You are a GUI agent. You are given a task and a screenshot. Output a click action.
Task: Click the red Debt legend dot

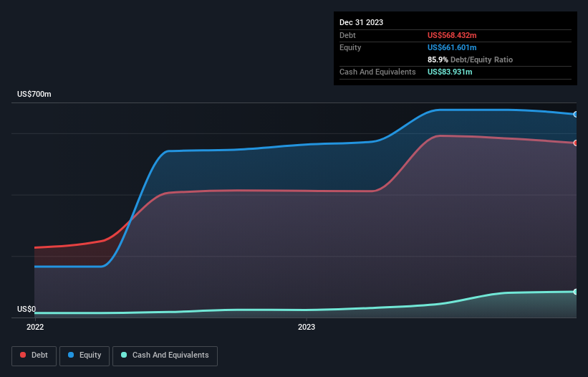pyautogui.click(x=23, y=355)
